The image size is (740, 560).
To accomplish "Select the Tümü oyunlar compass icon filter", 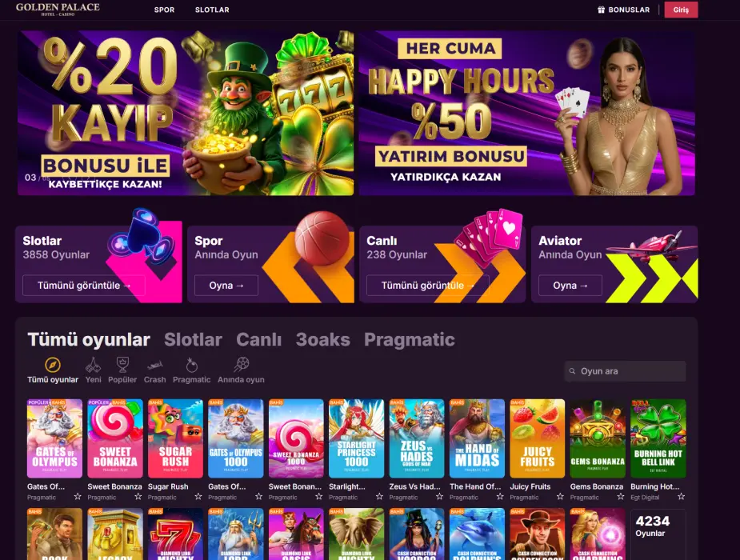I will (x=52, y=365).
